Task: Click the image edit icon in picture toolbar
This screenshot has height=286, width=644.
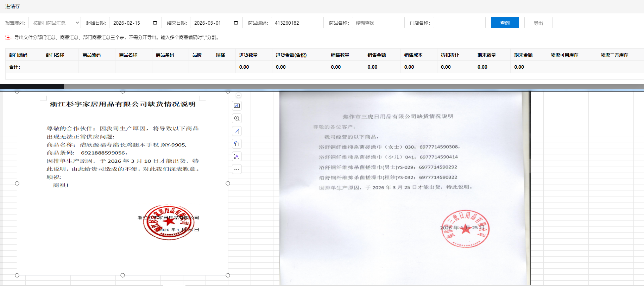Action: click(237, 106)
